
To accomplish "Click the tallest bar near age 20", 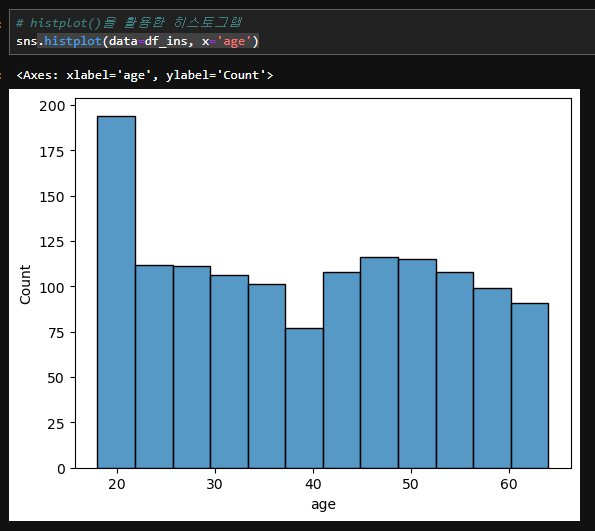I will coord(116,292).
